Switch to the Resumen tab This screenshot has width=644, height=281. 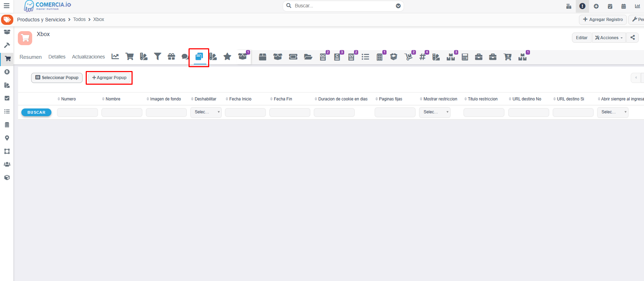30,57
